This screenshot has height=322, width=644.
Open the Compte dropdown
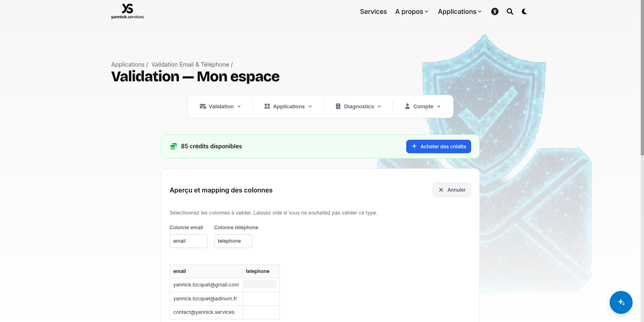pos(423,106)
